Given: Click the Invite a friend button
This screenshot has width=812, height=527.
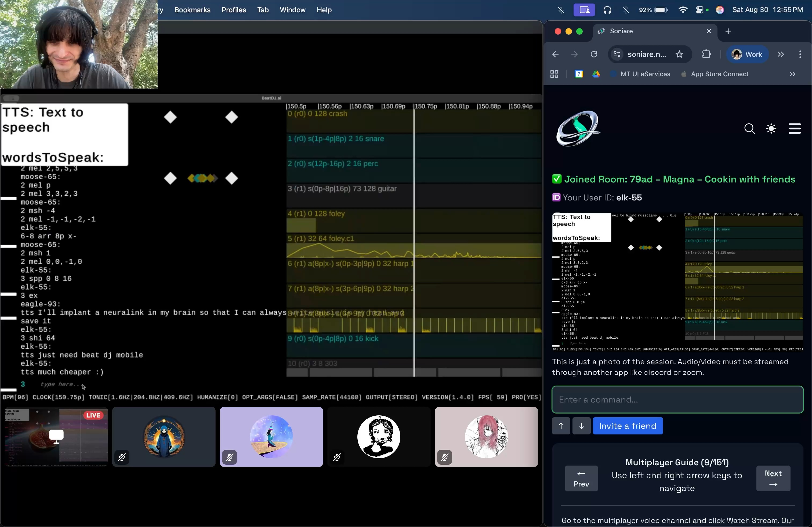Looking at the screenshot, I should pos(628,426).
